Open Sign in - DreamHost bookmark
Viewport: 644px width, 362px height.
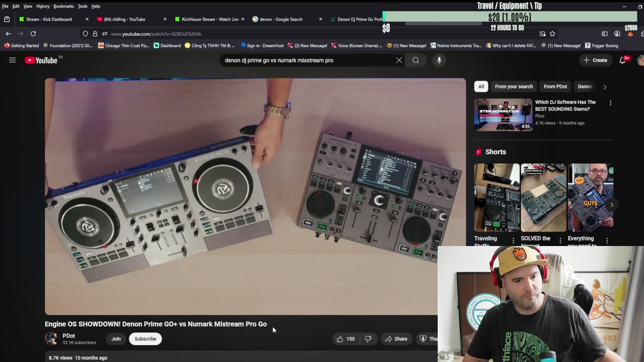262,46
